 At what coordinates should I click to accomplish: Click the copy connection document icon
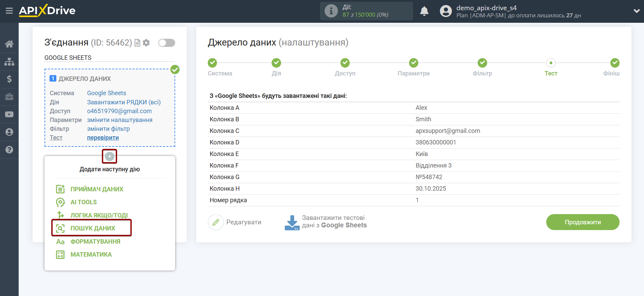137,43
